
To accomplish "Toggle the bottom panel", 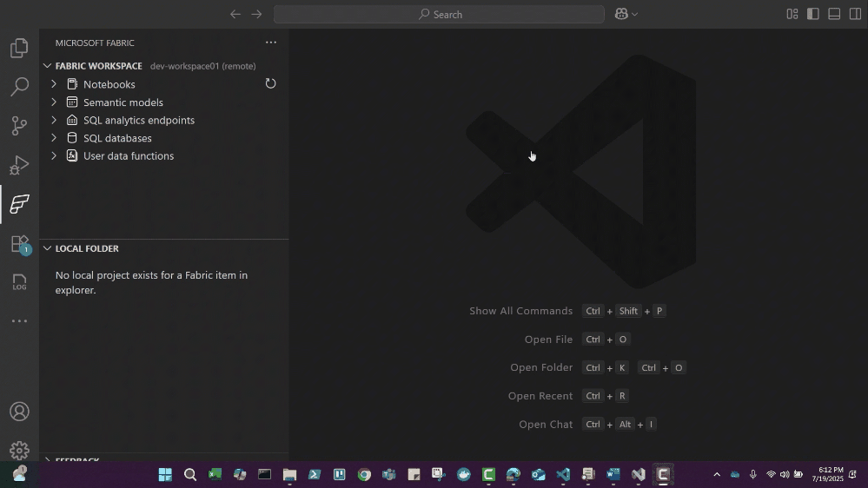I will click(x=834, y=15).
